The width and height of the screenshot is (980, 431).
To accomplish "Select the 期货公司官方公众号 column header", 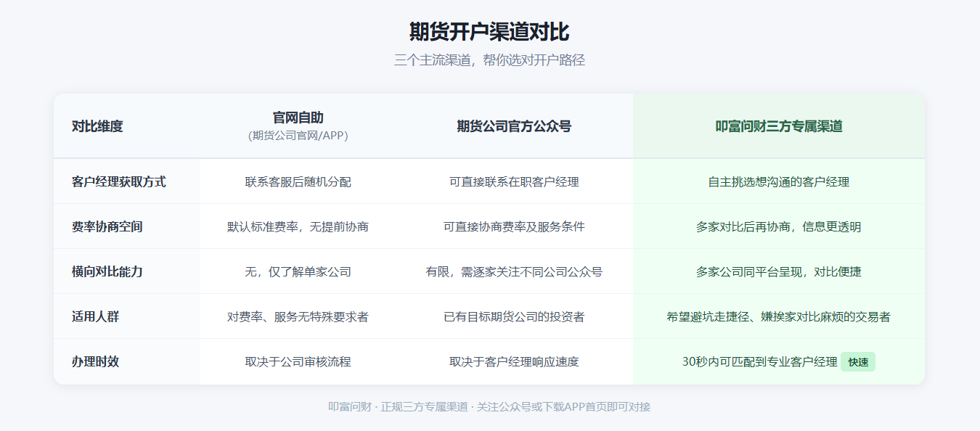I will [x=514, y=126].
